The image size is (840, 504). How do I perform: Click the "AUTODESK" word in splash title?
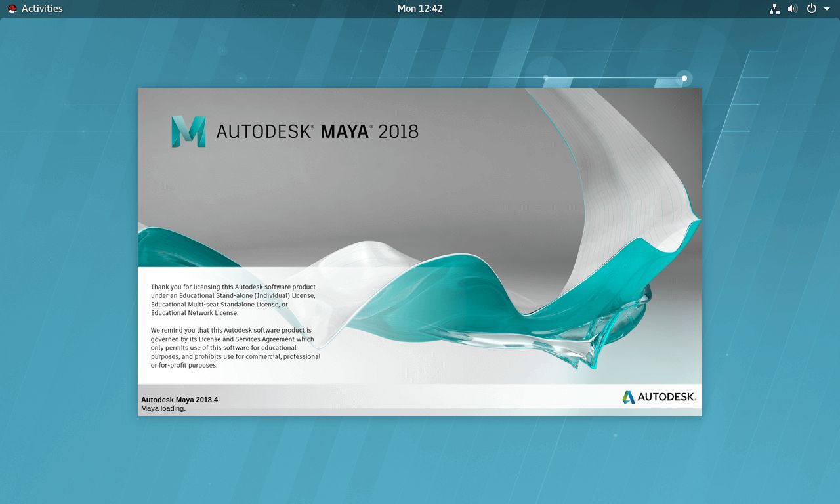(x=265, y=131)
